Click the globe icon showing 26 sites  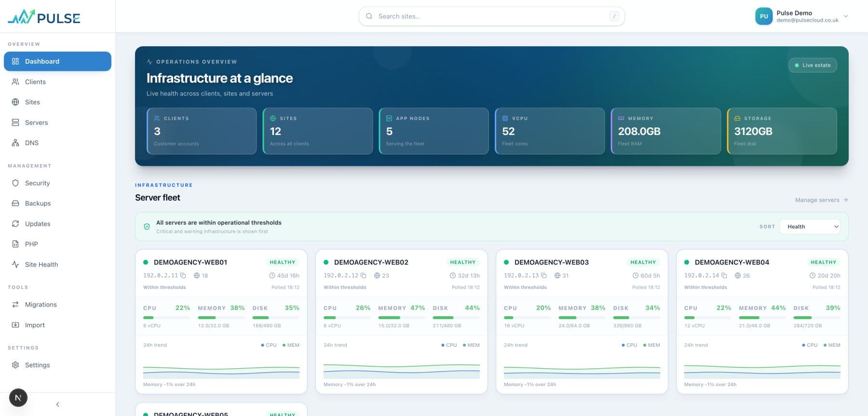click(x=738, y=276)
